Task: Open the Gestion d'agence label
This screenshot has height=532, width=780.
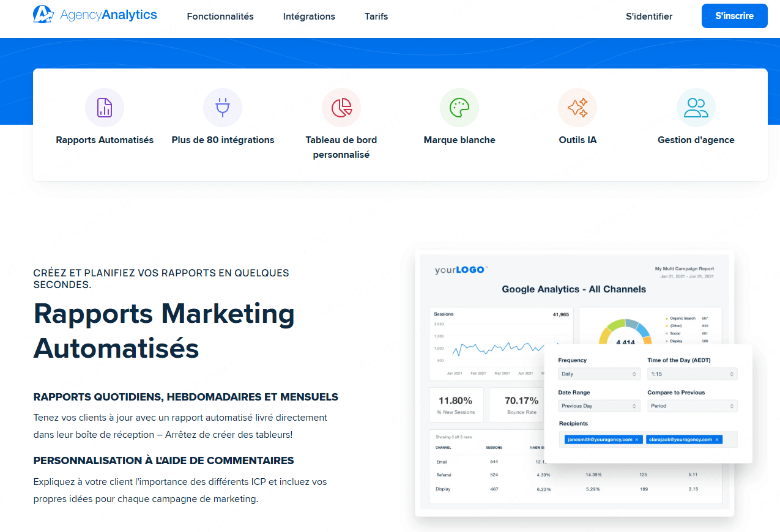Action: pyautogui.click(x=696, y=140)
